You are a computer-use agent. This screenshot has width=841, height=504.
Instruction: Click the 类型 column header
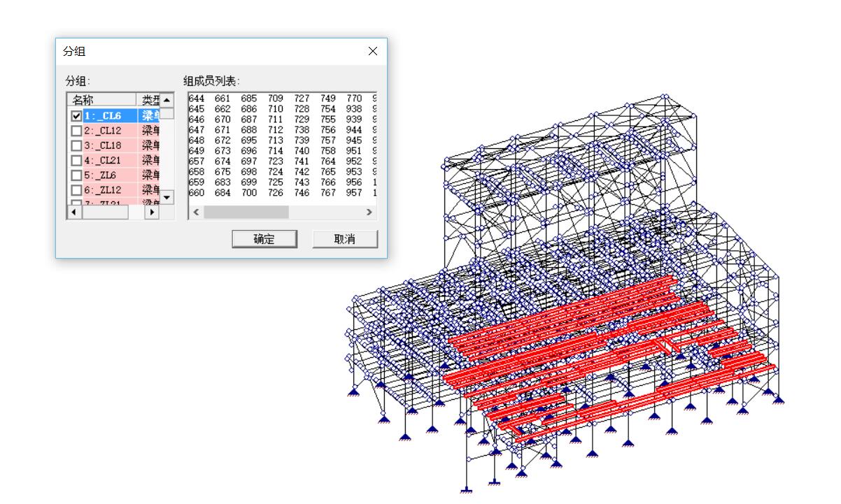coord(148,101)
